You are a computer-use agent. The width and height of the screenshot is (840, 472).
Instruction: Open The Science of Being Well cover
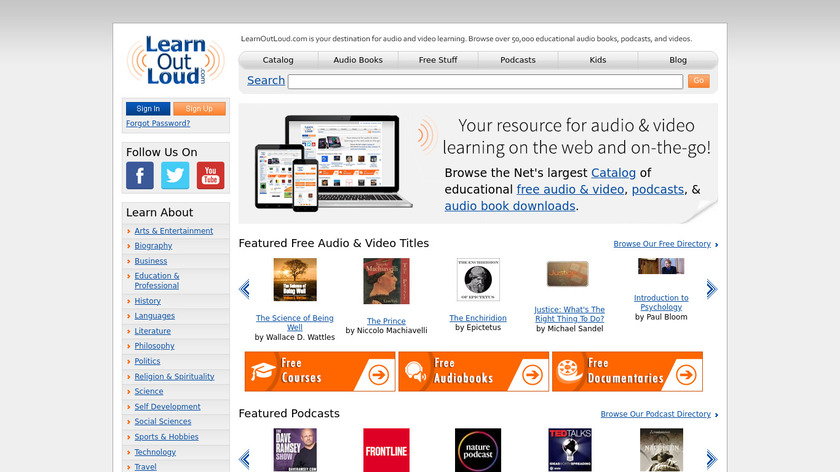tap(295, 280)
